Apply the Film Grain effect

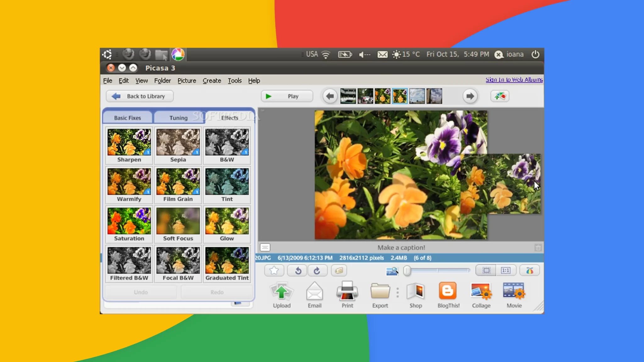click(178, 185)
